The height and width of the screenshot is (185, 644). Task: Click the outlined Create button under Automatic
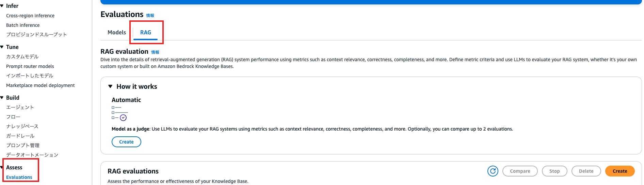pos(126,142)
